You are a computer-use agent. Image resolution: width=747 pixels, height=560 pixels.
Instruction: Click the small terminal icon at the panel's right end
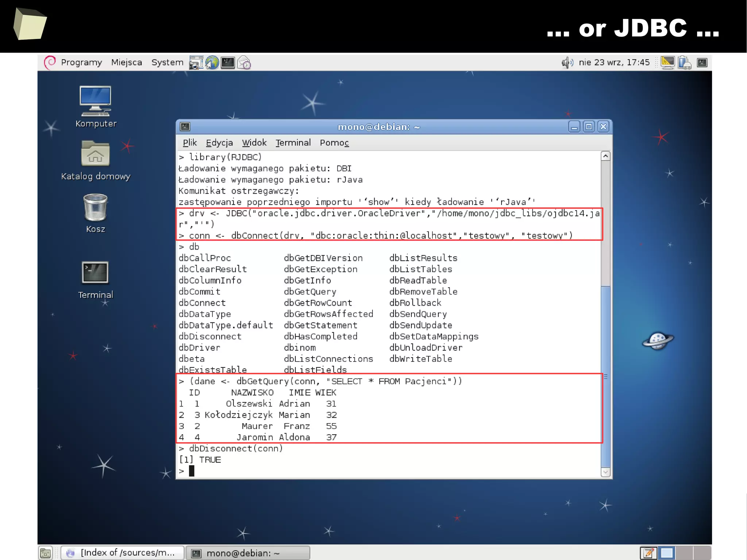pos(702,63)
